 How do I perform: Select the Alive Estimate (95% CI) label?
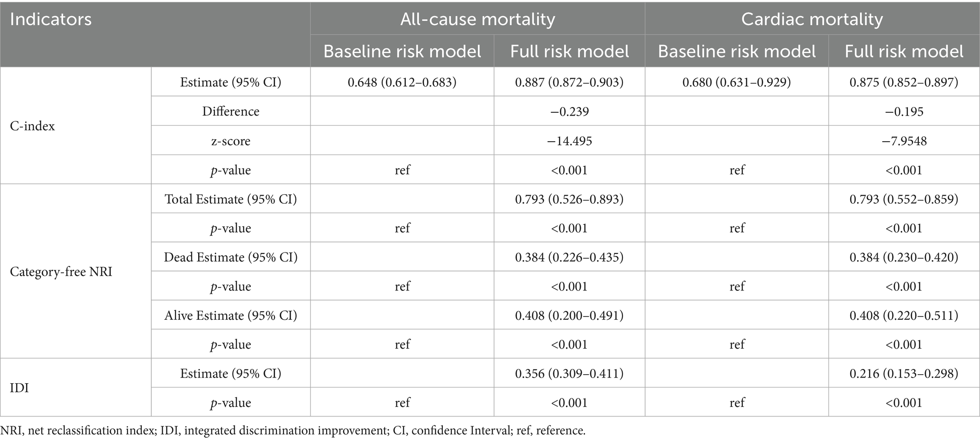coord(231,315)
